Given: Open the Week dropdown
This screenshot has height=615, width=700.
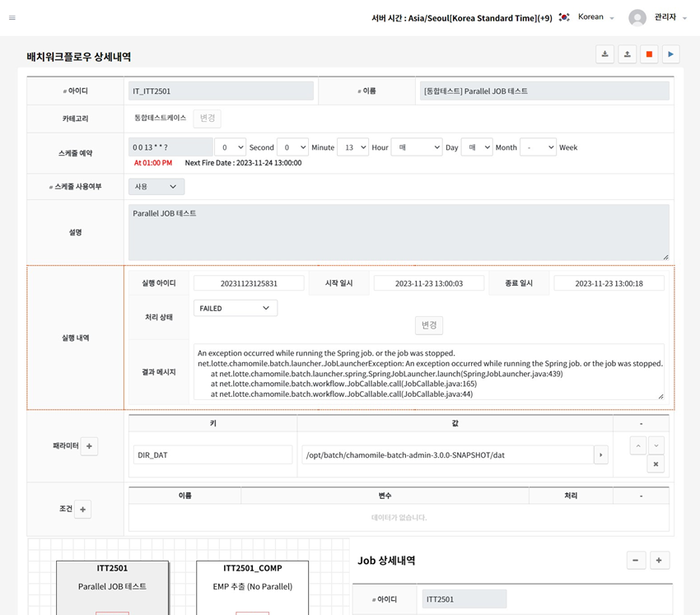Looking at the screenshot, I should click(x=538, y=147).
